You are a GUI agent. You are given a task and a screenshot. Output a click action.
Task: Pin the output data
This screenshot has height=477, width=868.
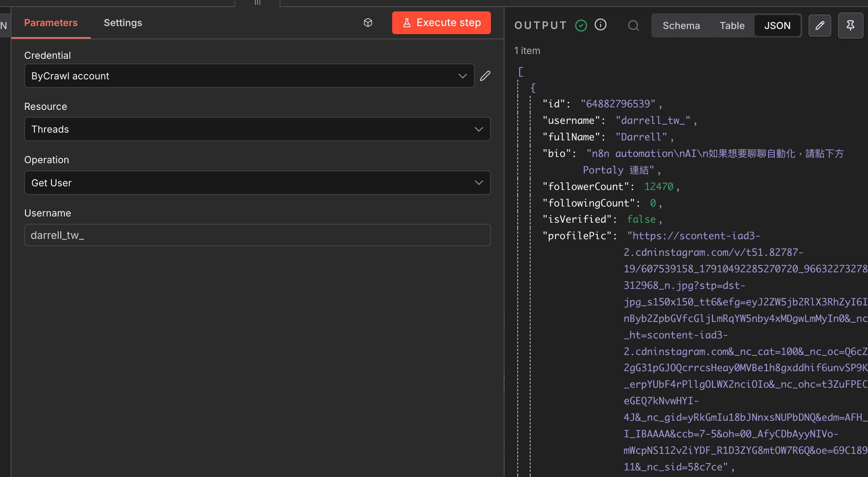[850, 25]
